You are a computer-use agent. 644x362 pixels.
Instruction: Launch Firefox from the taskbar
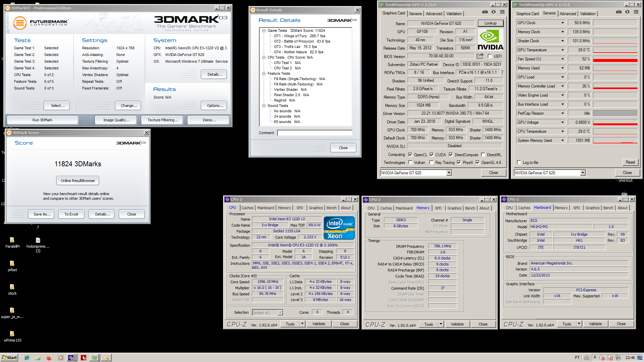point(49,358)
